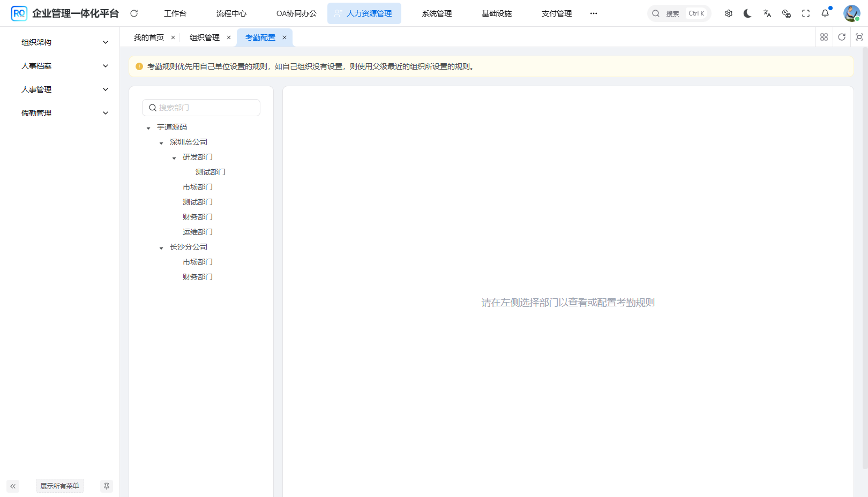This screenshot has height=497, width=868.
Task: Open the language switcher icon
Action: point(767,13)
